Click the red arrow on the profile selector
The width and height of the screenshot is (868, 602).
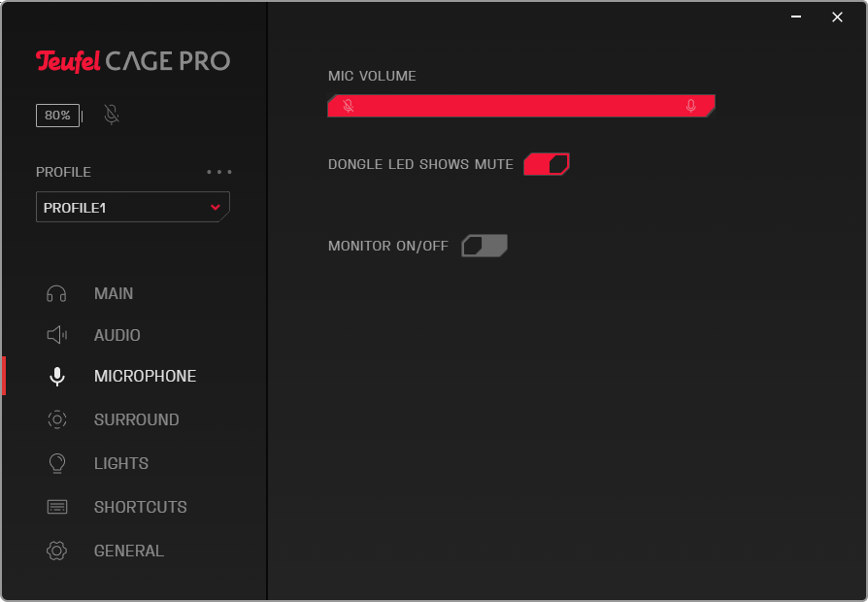coord(216,207)
